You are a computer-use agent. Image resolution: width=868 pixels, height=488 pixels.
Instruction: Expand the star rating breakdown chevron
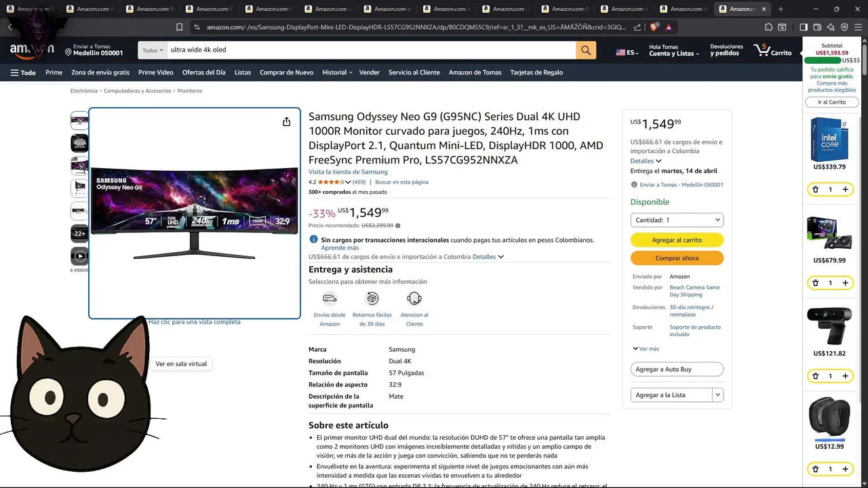point(348,182)
